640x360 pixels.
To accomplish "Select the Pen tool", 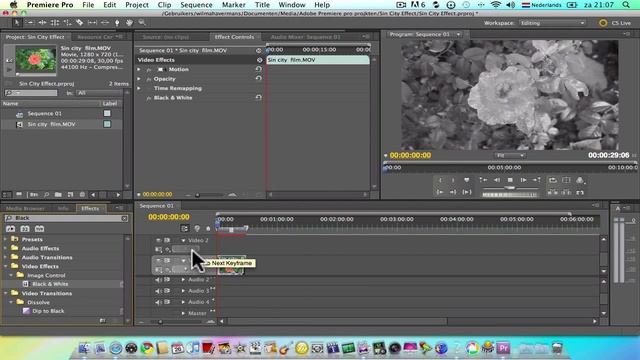I will (x=117, y=23).
